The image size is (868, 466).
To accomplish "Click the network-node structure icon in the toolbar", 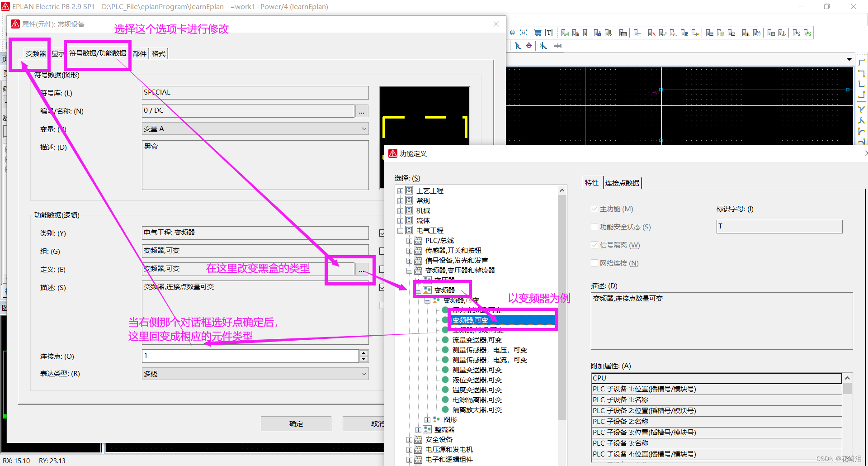I will pyautogui.click(x=524, y=33).
